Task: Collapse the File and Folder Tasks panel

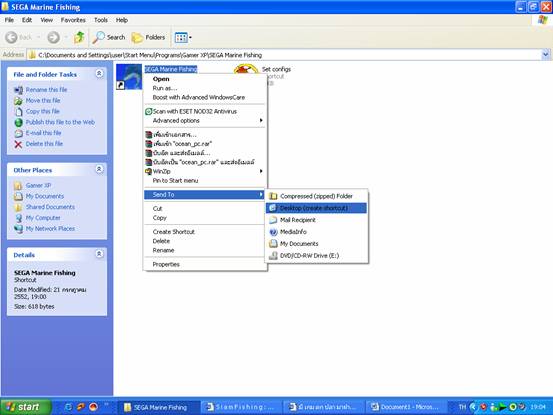Action: click(99, 73)
